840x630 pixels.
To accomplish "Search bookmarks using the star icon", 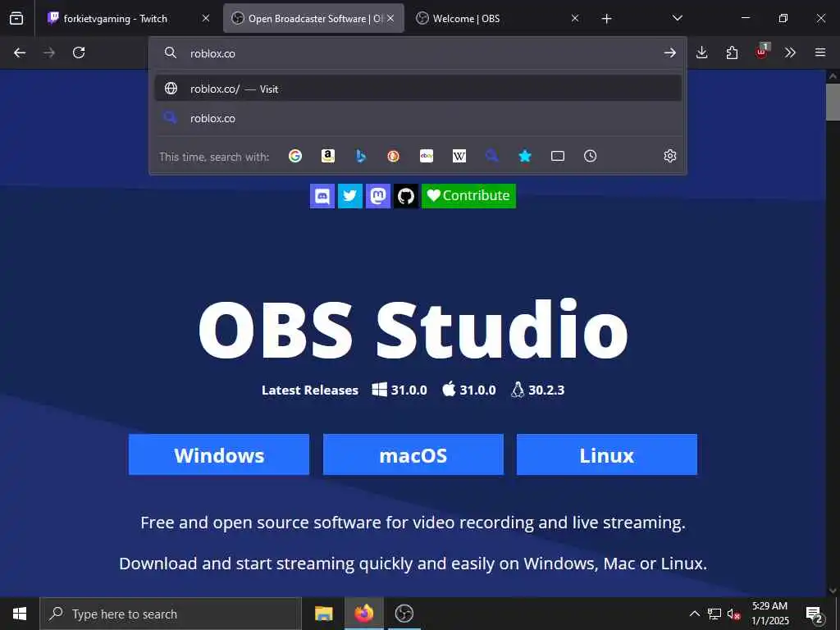I will coord(525,156).
